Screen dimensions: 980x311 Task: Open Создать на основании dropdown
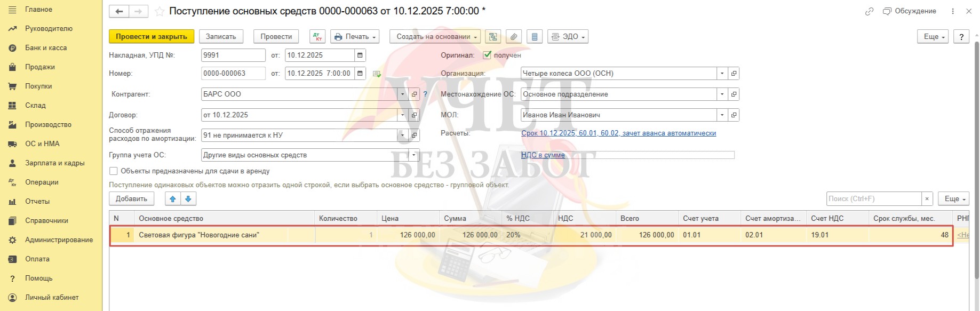click(435, 36)
